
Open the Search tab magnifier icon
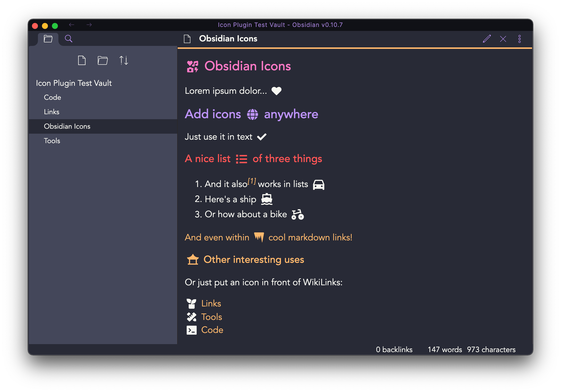click(69, 39)
